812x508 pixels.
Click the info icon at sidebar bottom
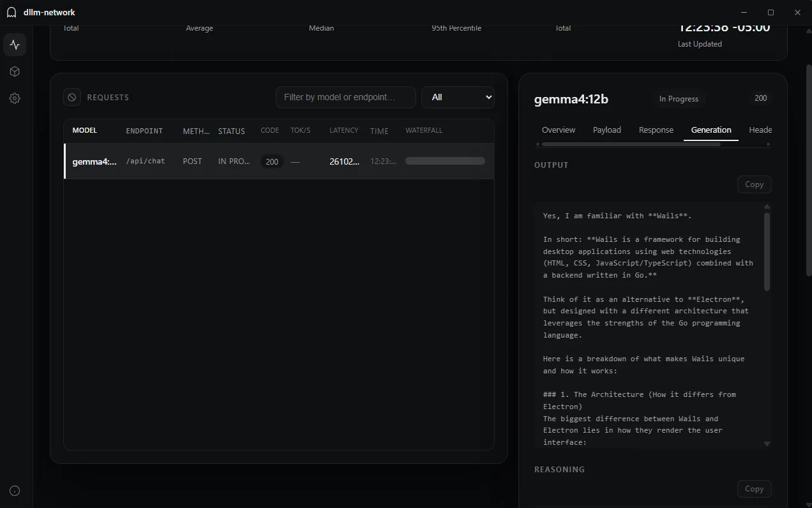point(15,491)
